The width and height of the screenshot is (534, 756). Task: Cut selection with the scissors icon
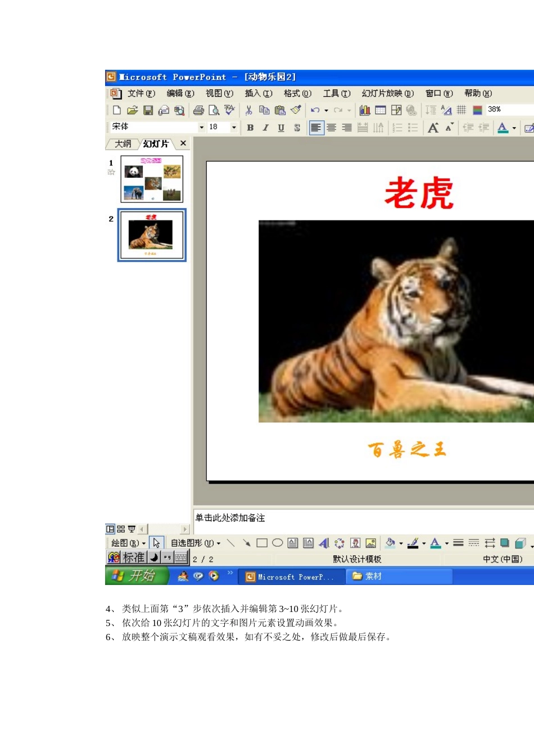[x=249, y=110]
